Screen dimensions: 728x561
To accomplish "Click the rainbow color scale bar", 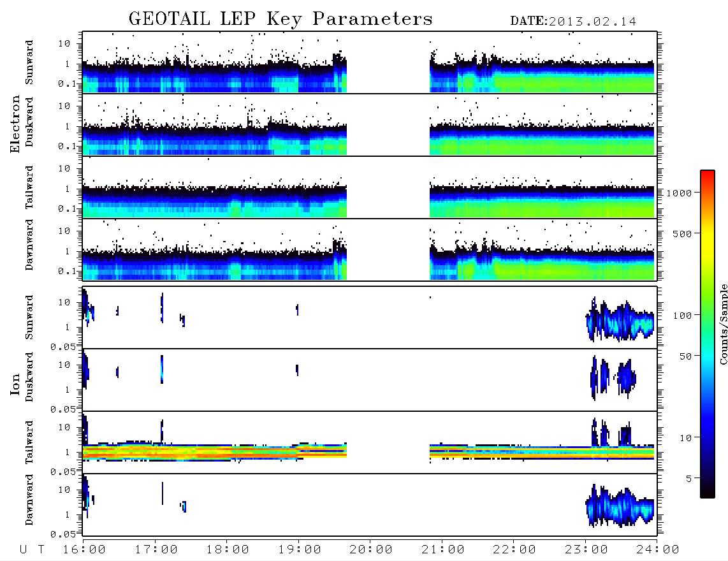I will [707, 335].
